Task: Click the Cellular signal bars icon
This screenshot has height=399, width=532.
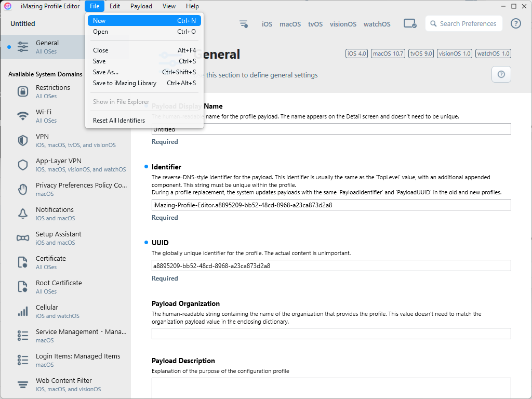Action: pyautogui.click(x=23, y=311)
